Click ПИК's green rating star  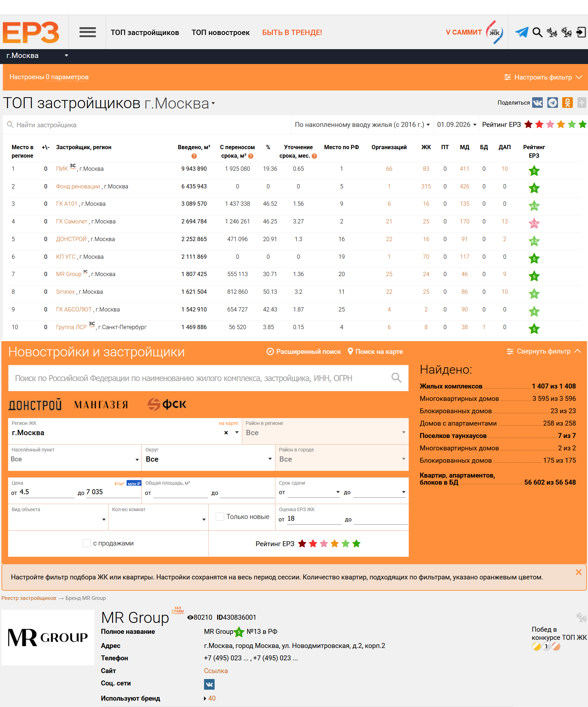pyautogui.click(x=534, y=171)
